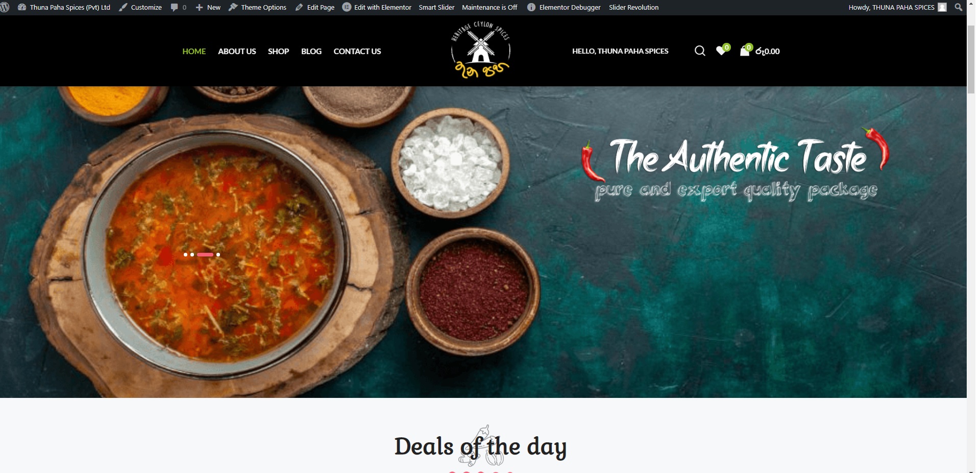Click the Elementor Debugger info icon

(531, 7)
